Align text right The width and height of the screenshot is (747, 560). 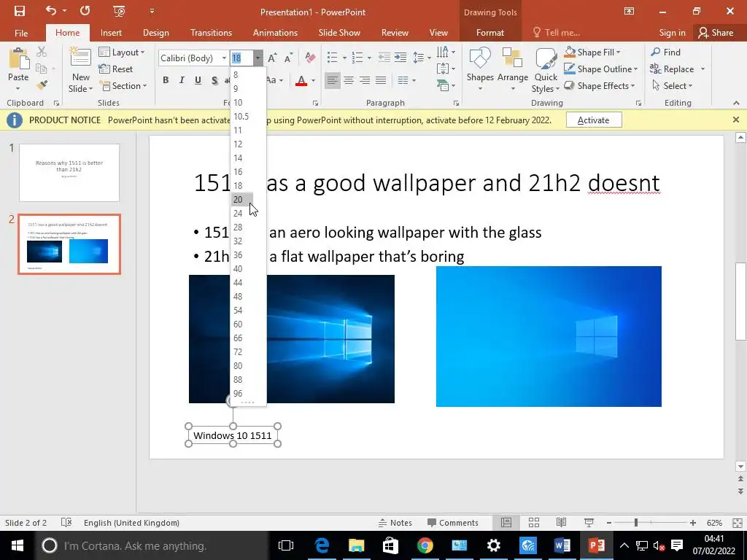click(365, 80)
